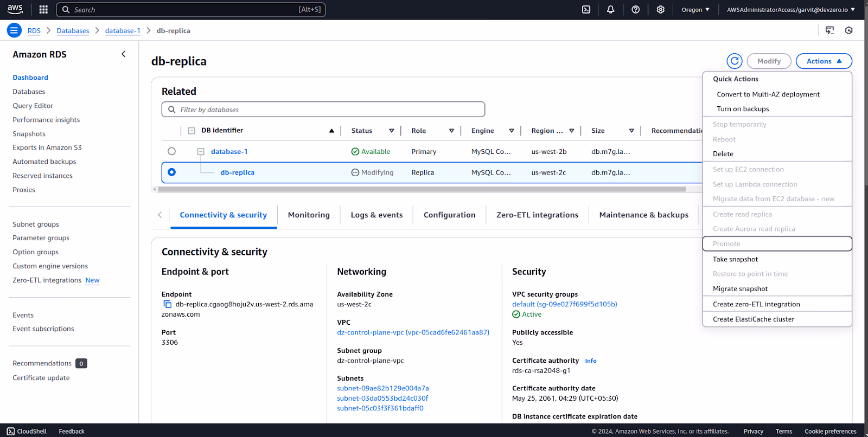Open Maintenance & backups tab
The width and height of the screenshot is (868, 437).
643,215
